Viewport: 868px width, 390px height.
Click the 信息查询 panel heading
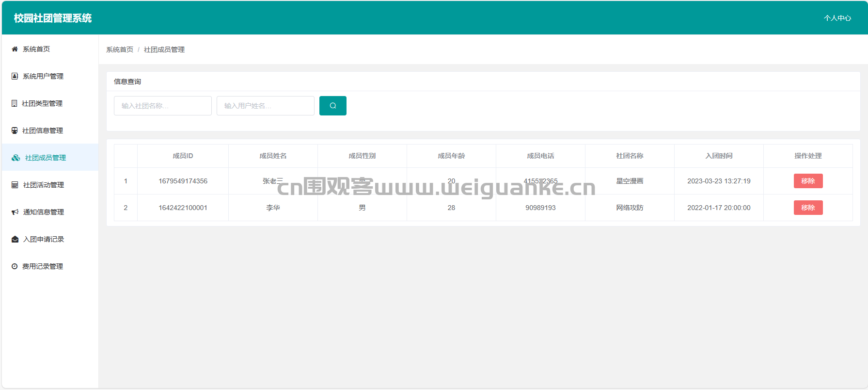click(x=127, y=81)
